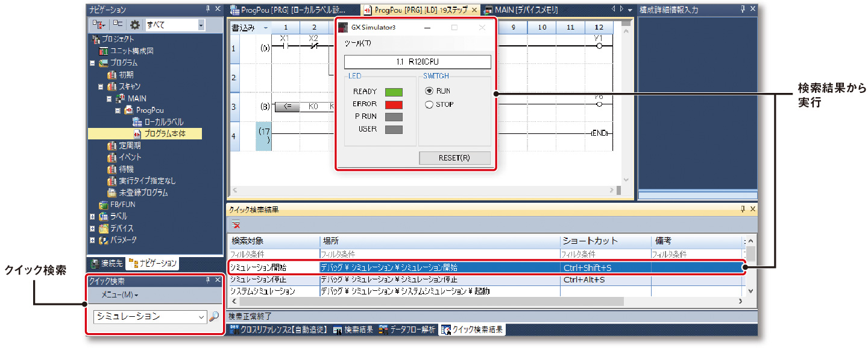The width and height of the screenshot is (868, 350).
Task: Open the シミュレーション search combo dropdown
Action: coord(201,317)
